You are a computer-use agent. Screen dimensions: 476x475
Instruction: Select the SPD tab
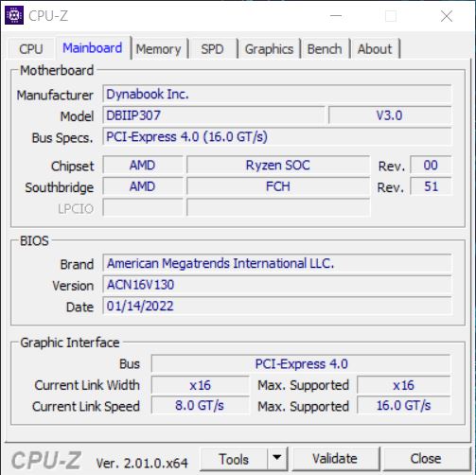(x=213, y=49)
